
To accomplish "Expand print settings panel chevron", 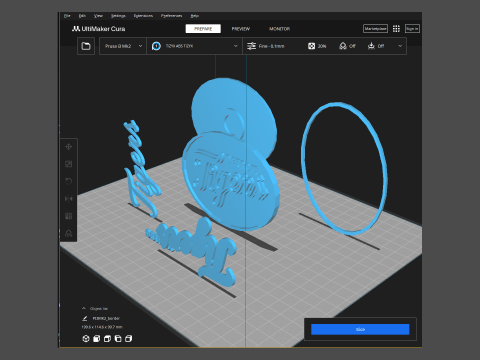I will click(400, 46).
